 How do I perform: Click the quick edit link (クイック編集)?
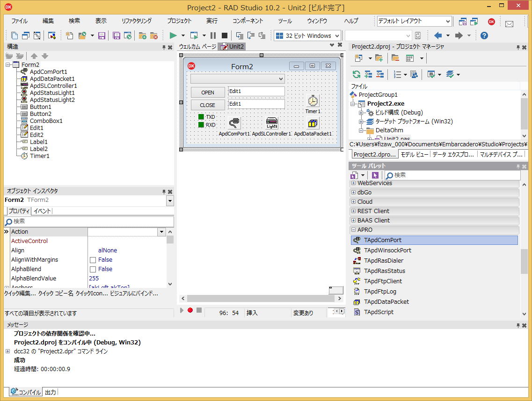click(x=20, y=294)
